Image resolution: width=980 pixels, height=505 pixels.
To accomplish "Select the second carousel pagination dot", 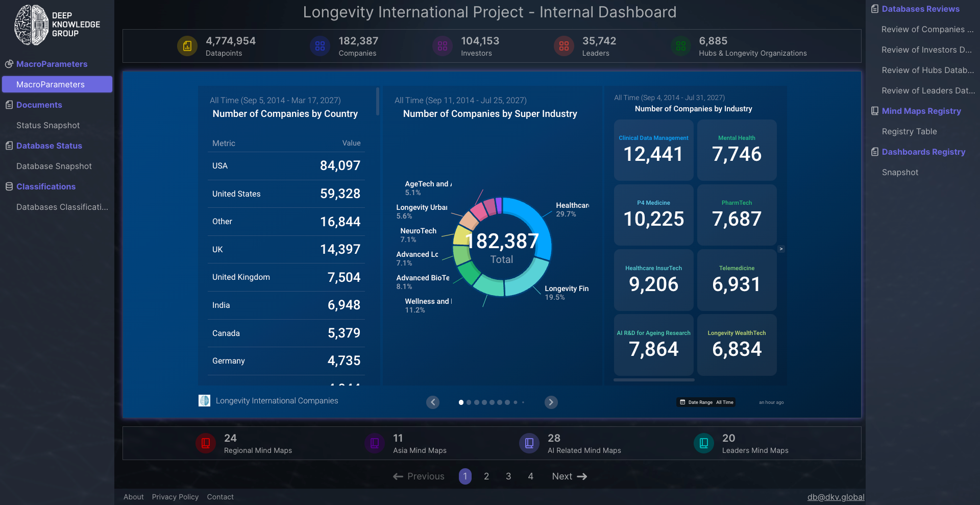I will [469, 402].
